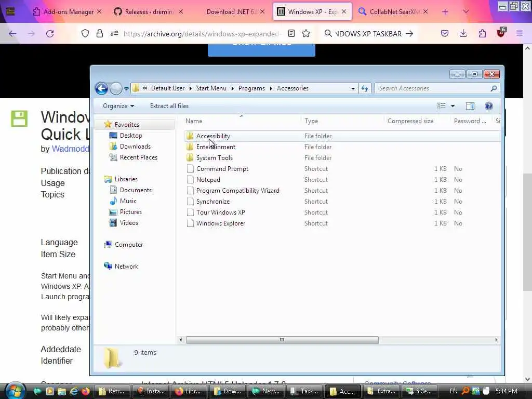Open the Firefox Downloads arrow icon

(463, 33)
